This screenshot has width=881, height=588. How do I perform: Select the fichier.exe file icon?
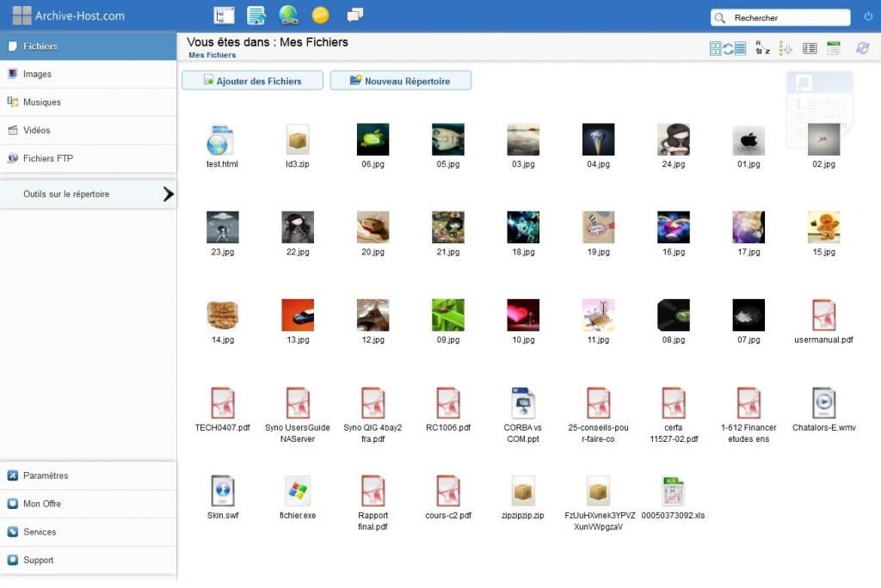(x=298, y=492)
